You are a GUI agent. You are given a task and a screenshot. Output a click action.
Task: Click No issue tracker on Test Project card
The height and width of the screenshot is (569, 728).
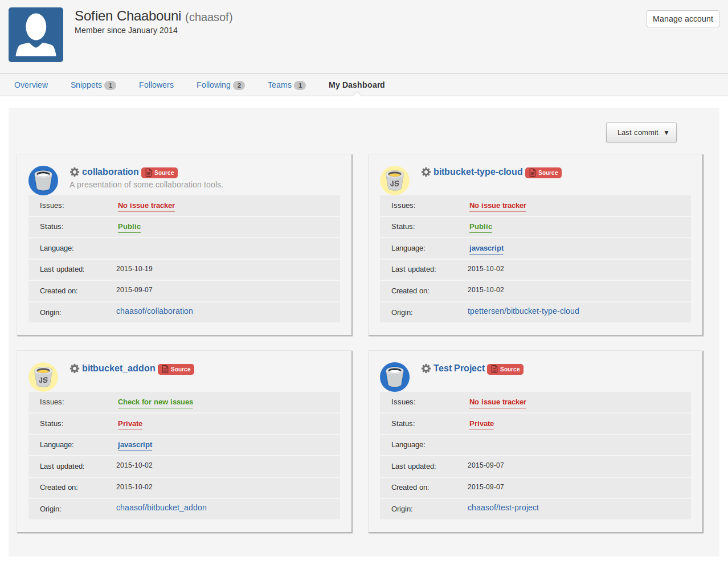[x=498, y=402]
